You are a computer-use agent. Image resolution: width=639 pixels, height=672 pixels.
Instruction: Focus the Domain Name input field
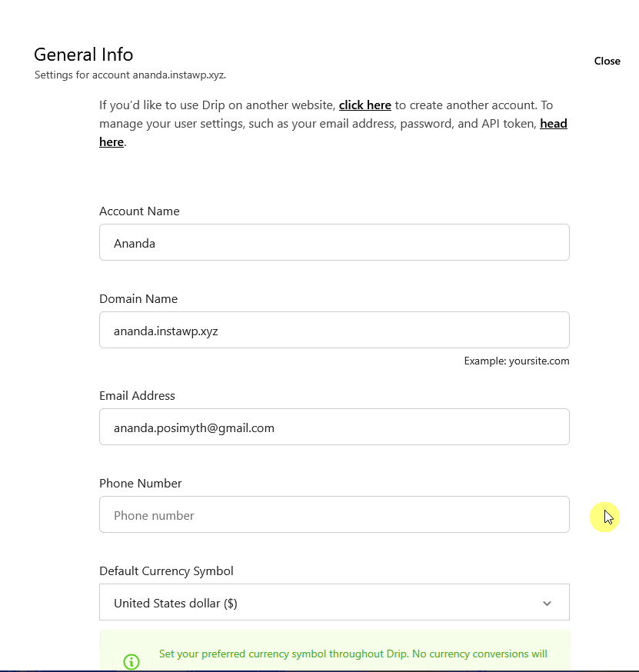click(334, 330)
